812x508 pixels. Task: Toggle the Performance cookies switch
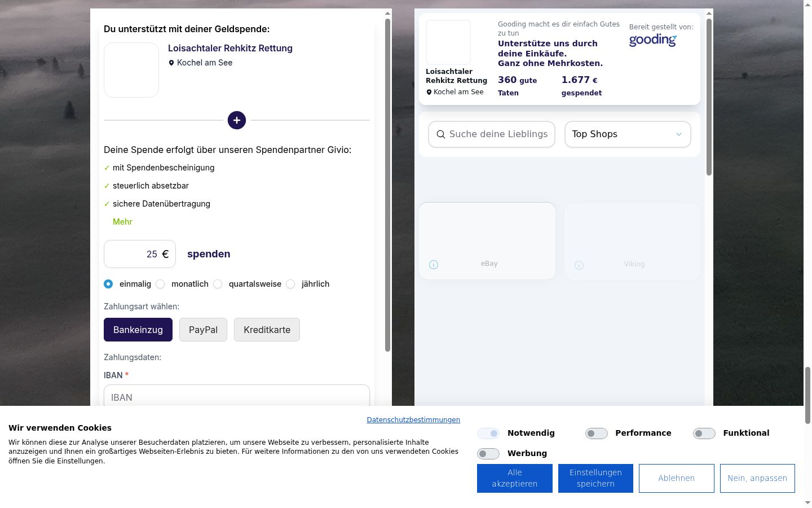(x=597, y=433)
